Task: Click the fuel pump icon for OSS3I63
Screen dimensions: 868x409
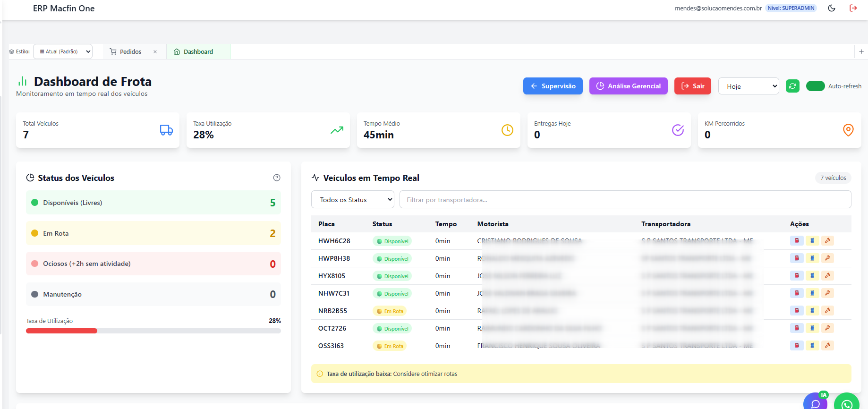Action: [x=797, y=346]
